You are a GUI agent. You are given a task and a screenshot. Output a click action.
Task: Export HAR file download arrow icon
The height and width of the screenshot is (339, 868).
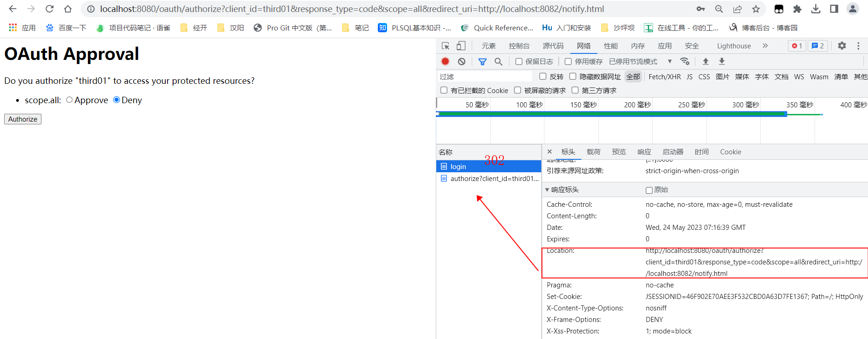[722, 61]
